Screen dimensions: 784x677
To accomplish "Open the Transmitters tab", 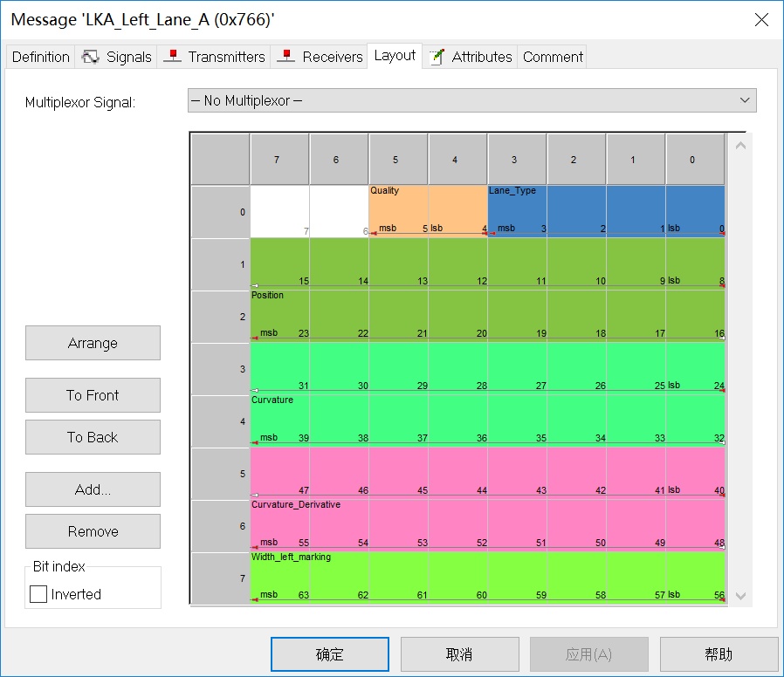I will point(214,57).
